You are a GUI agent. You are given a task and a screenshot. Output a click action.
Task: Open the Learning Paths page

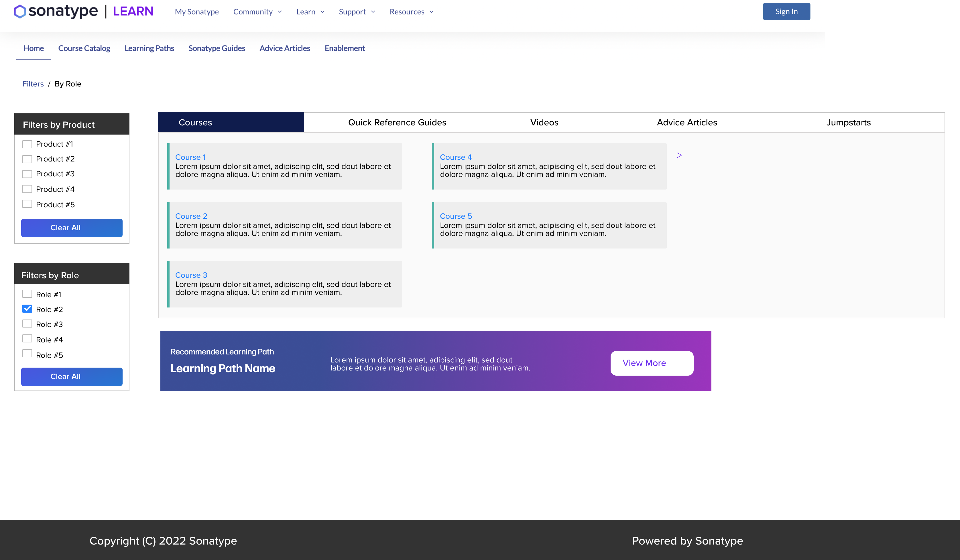pos(149,48)
